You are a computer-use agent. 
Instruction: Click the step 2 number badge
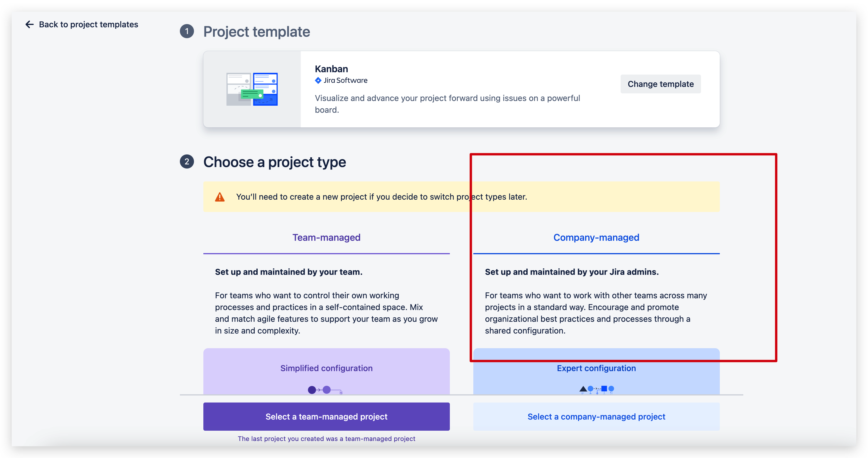[187, 162]
